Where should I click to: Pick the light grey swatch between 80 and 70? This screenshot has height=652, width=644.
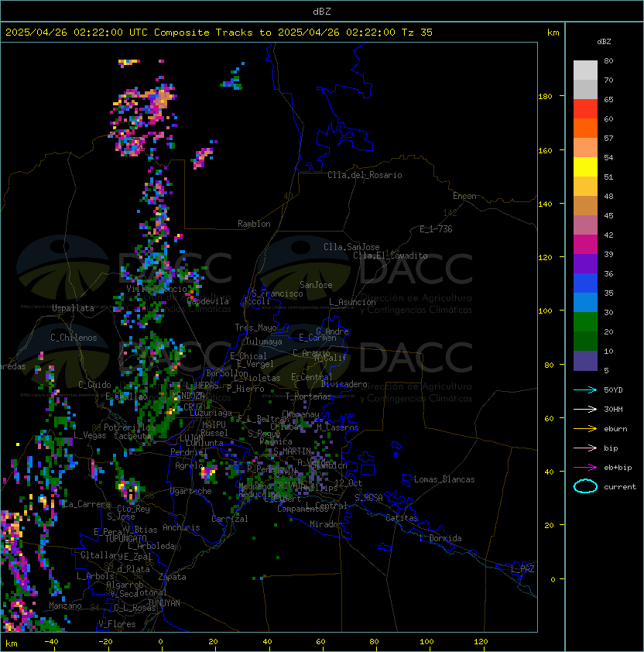pyautogui.click(x=585, y=70)
